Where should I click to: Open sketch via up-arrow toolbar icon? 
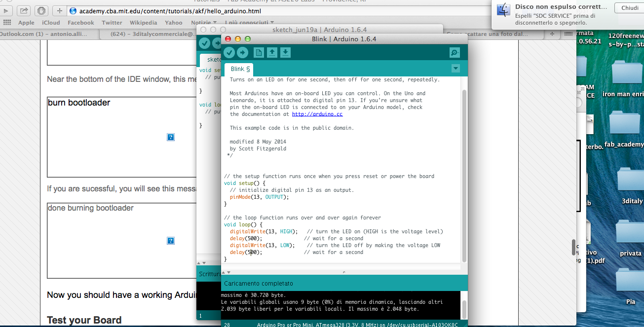pos(272,53)
